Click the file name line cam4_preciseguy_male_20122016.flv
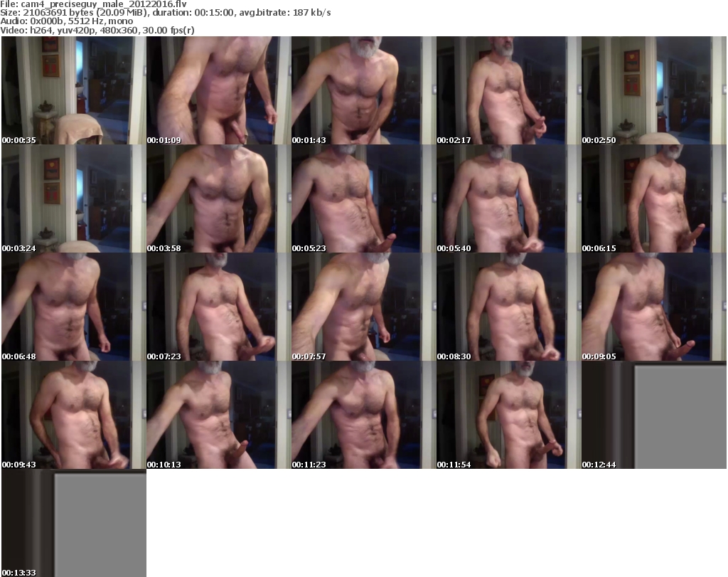This screenshot has width=728, height=577. (x=93, y=4)
